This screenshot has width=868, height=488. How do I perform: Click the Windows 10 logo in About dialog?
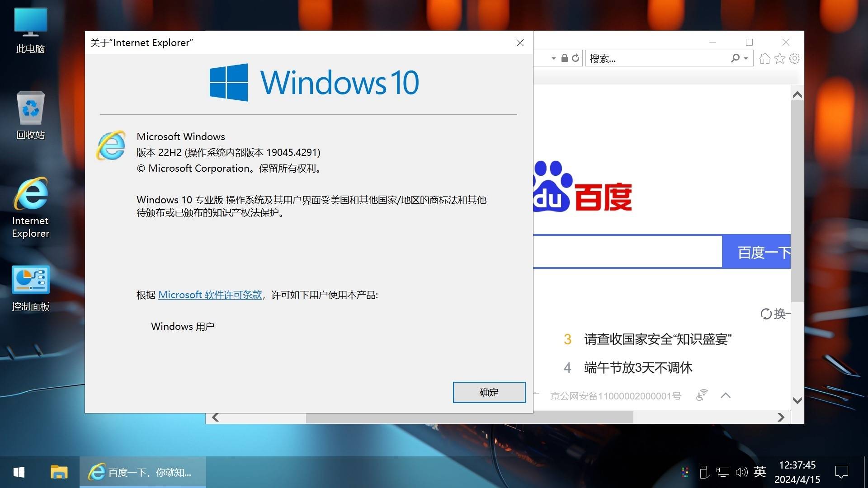(x=314, y=82)
